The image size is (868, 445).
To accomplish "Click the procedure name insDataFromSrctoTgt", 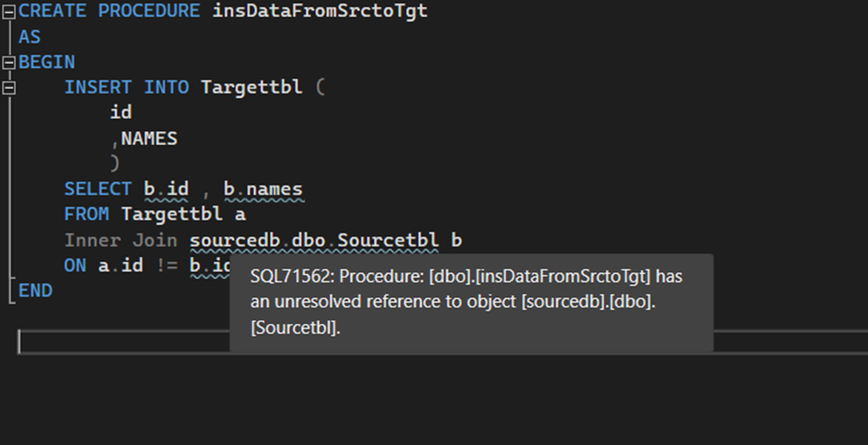I will [320, 11].
